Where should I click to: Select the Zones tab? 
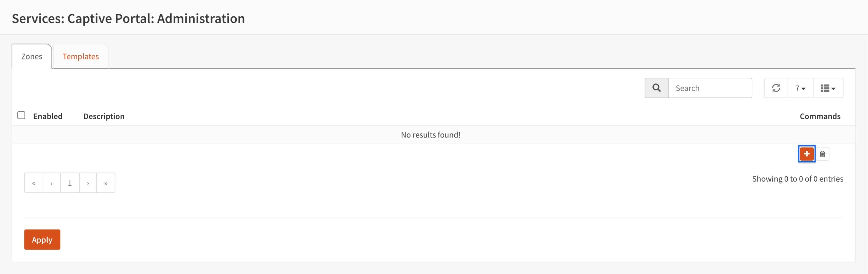coord(32,56)
